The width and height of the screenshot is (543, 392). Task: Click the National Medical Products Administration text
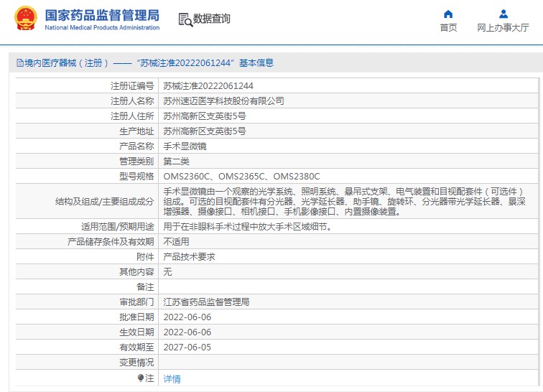click(102, 28)
